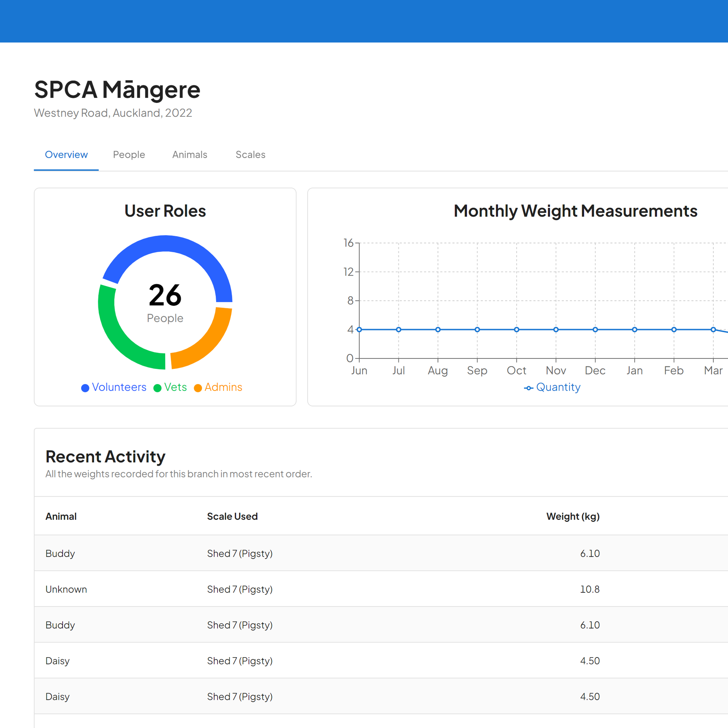Toggle the Vets legend entry
The image size is (728, 728).
(x=170, y=387)
